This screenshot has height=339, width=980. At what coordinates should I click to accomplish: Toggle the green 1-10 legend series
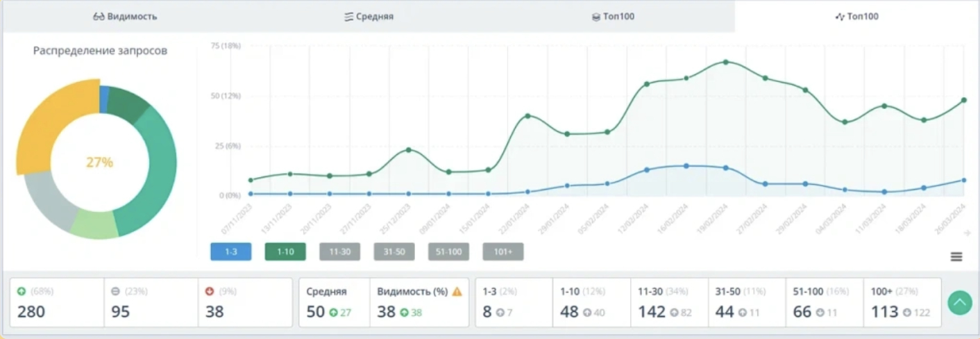285,251
